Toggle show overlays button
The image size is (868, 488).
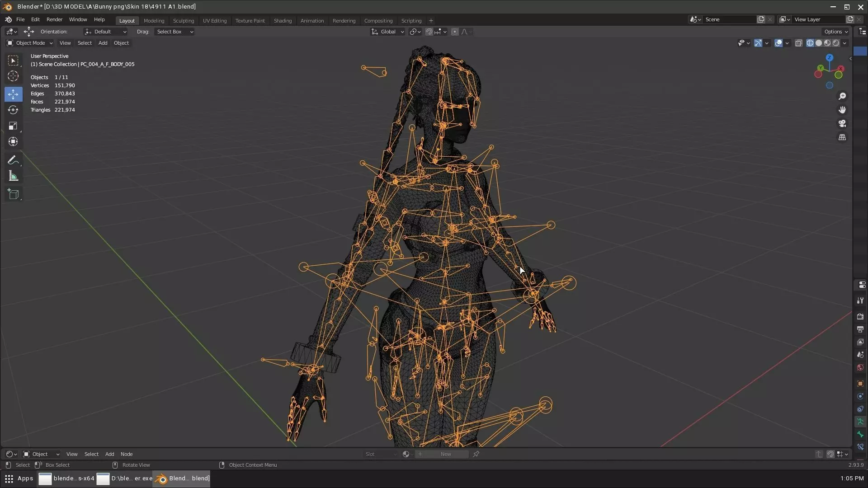tap(778, 43)
